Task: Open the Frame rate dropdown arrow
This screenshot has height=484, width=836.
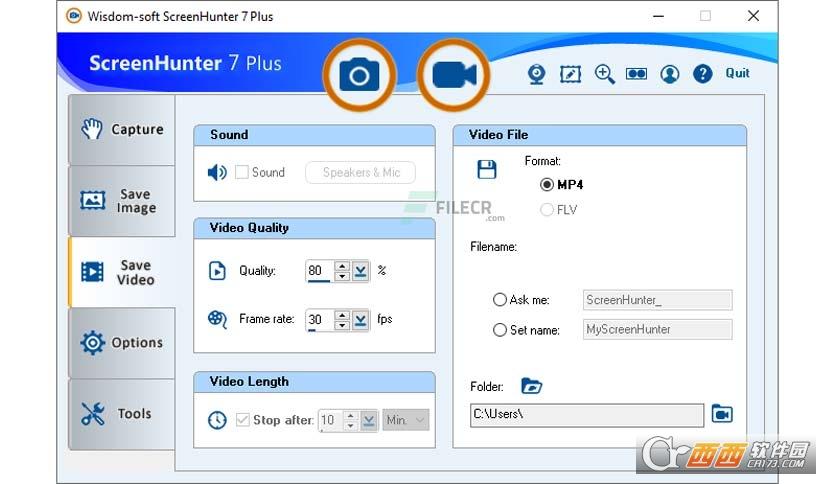Action: pyautogui.click(x=360, y=319)
